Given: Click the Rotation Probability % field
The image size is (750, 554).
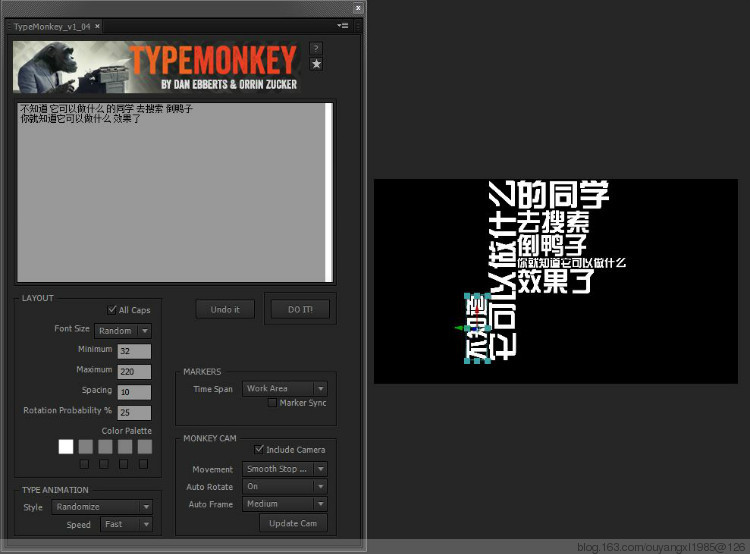Looking at the screenshot, I should [134, 412].
